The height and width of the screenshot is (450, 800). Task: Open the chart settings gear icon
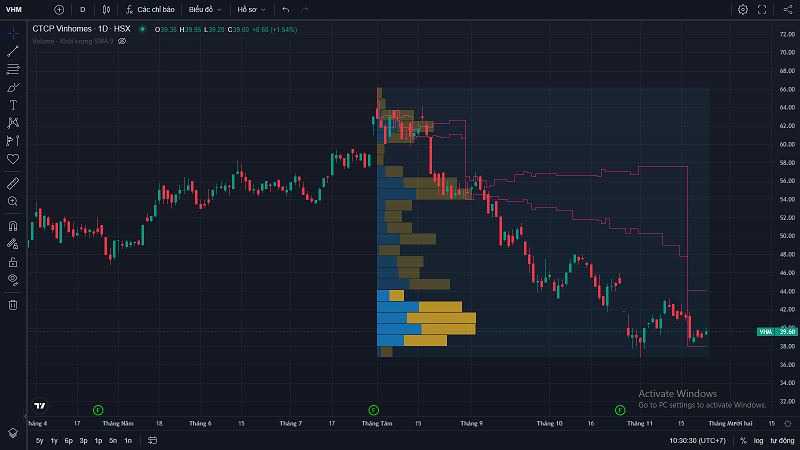pyautogui.click(x=743, y=9)
